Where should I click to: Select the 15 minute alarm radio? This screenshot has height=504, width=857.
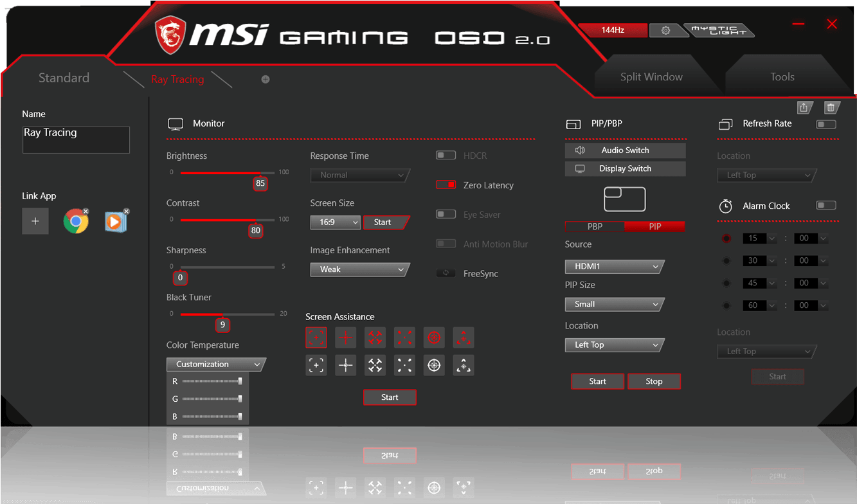tap(726, 238)
